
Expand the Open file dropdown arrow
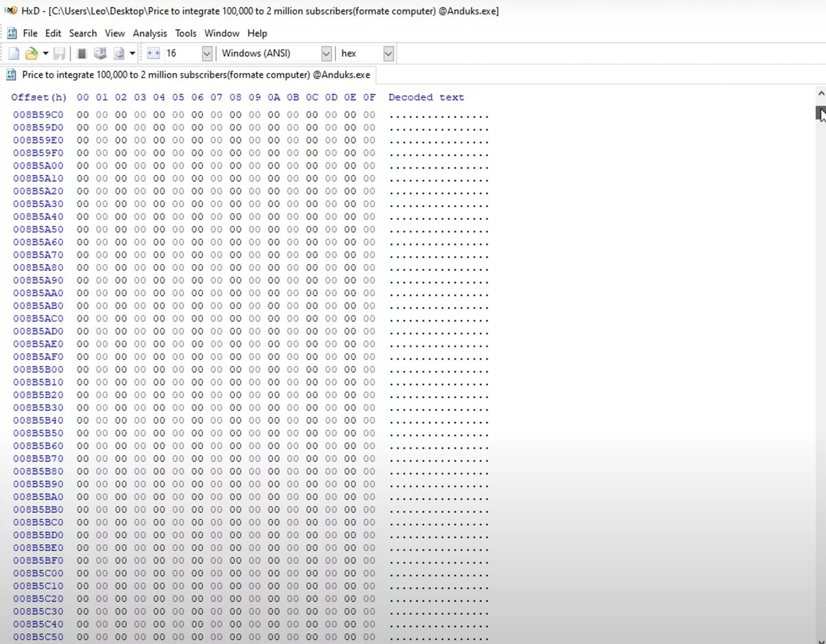point(46,53)
